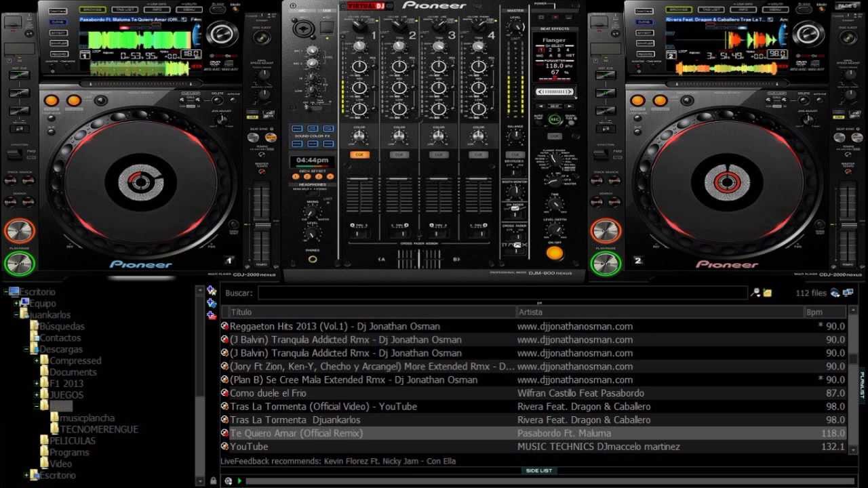Click the orange Loop In button on deck 2
This screenshot has height=488, width=868.
[637, 100]
